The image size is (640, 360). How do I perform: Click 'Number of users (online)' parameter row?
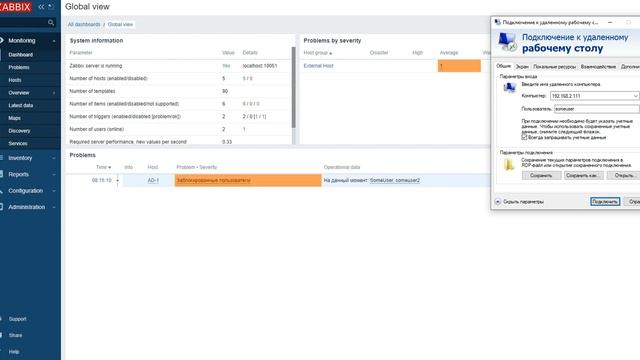tap(179, 129)
